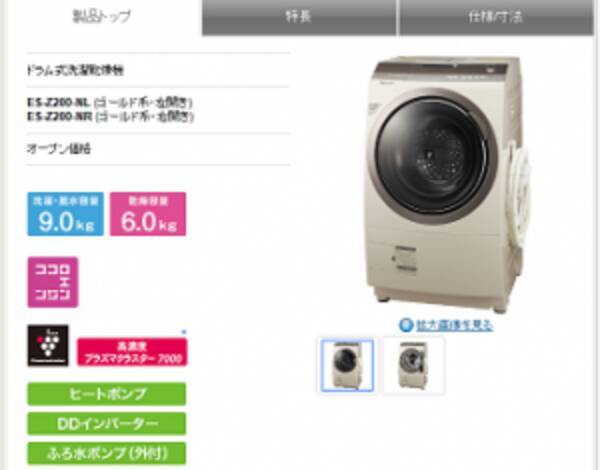This screenshot has height=470, width=600.
Task: Select the first washer thumbnail
Action: coord(347,366)
